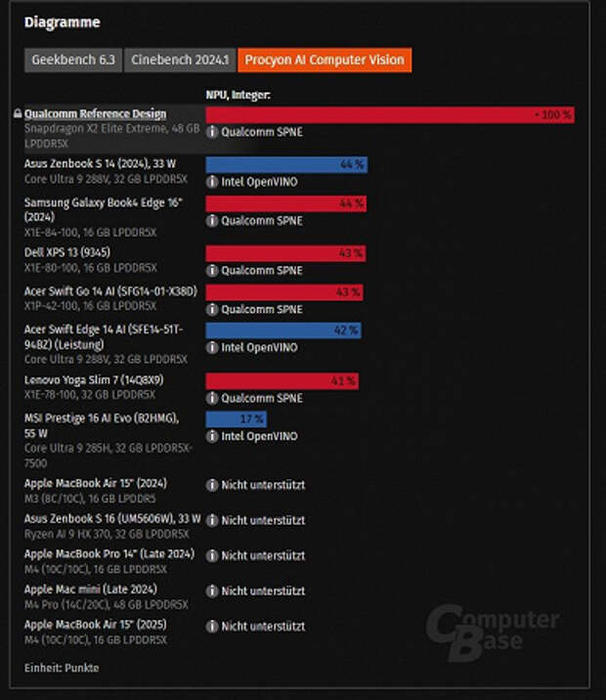The height and width of the screenshot is (700, 606).
Task: Click the red 41 % Lenovo Yoga bar
Action: coord(281,380)
